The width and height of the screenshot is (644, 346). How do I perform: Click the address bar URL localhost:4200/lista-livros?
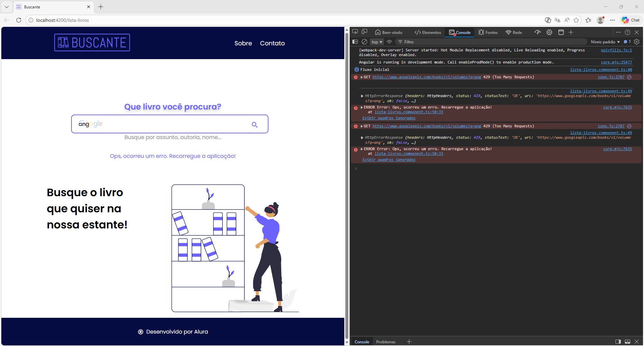pyautogui.click(x=62, y=20)
